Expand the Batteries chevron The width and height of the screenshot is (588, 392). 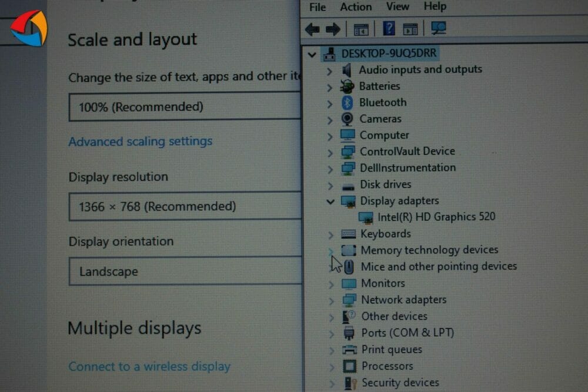point(329,88)
